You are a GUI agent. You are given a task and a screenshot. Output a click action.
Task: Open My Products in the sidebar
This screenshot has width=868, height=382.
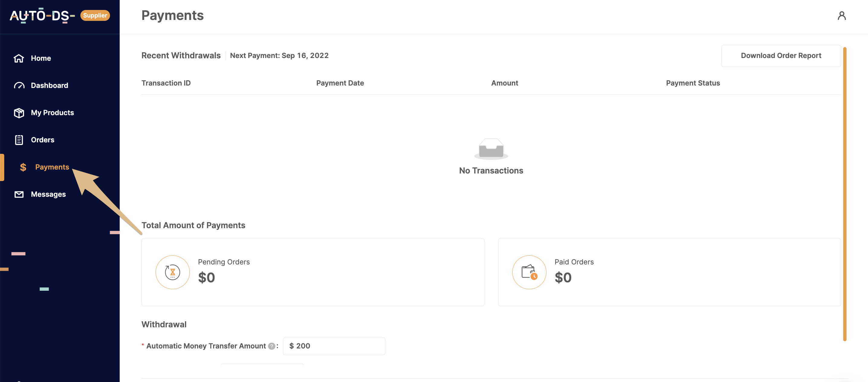[52, 113]
